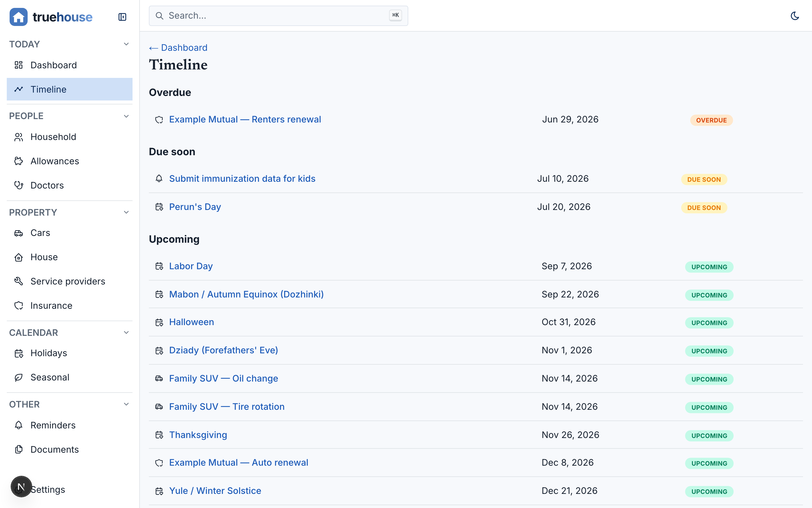Screen dimensions: 812x508
Task: Open Yule / Winter Solstice entry
Action: pos(215,491)
